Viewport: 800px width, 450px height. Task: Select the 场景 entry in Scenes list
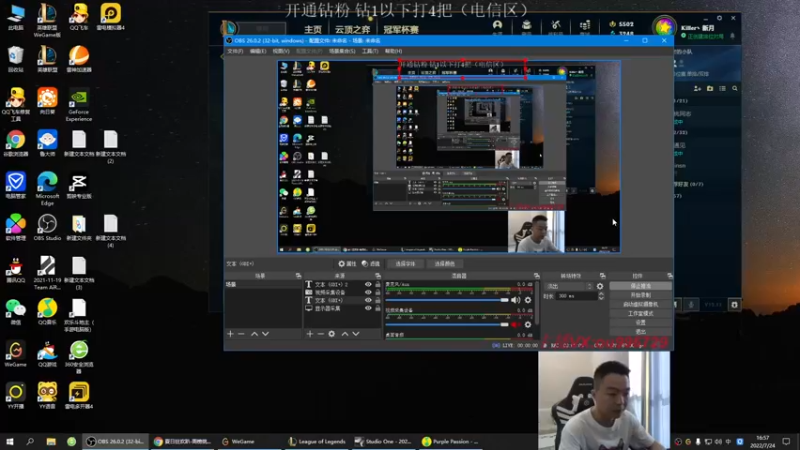pyautogui.click(x=263, y=284)
